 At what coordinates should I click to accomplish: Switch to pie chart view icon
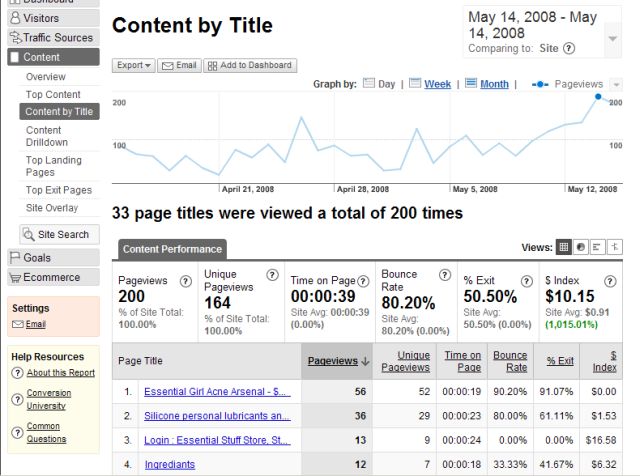580,247
